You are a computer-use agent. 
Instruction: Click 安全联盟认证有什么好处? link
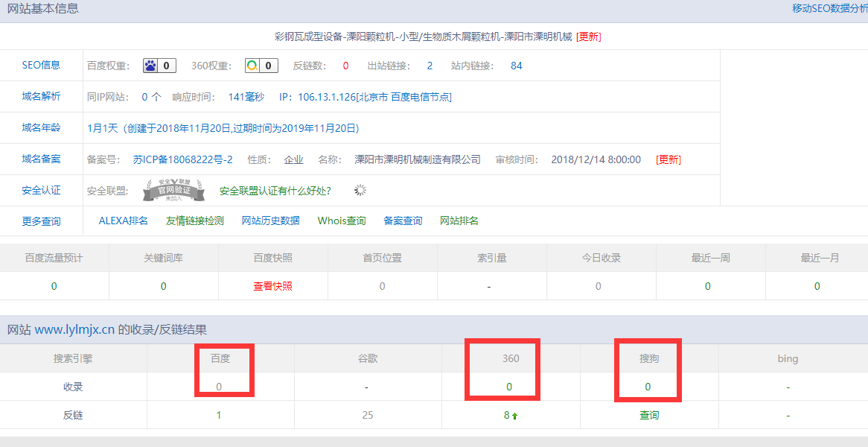(x=275, y=191)
